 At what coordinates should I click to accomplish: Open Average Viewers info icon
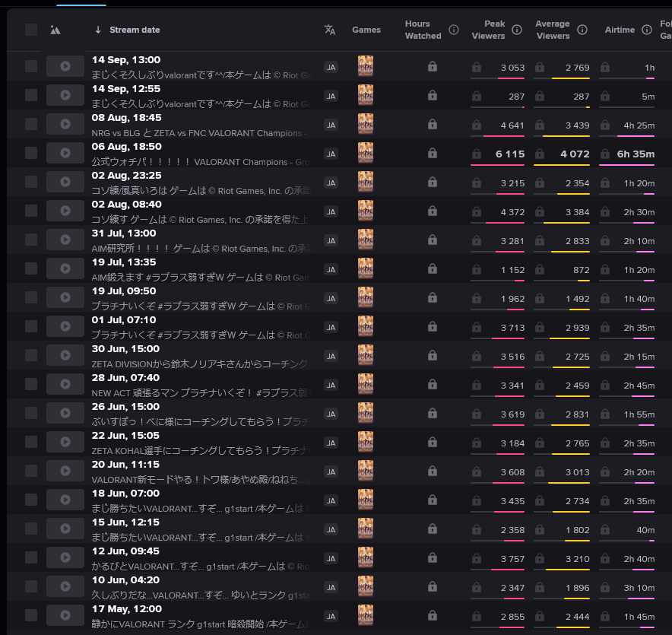tap(582, 30)
